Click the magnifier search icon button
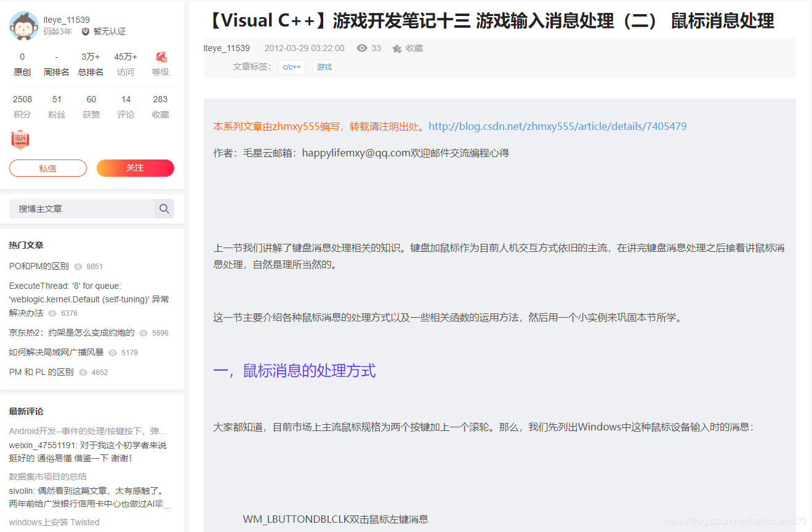The height and width of the screenshot is (532, 812). (x=164, y=209)
